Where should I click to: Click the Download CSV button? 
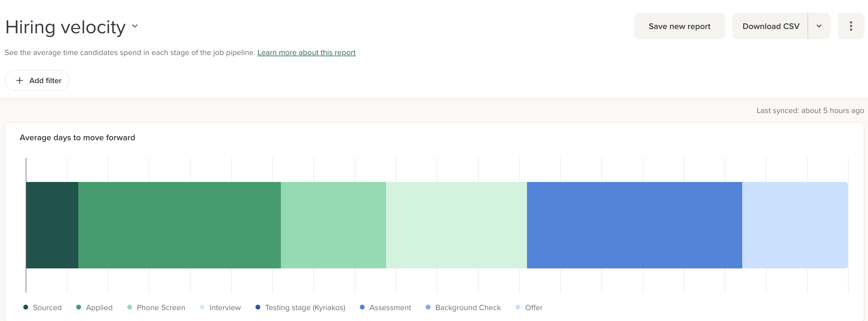tap(771, 26)
